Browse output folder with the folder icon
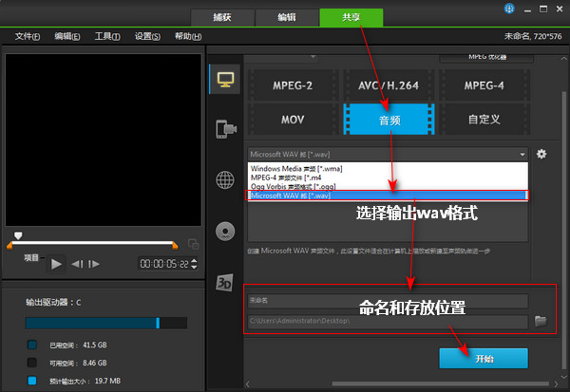The image size is (570, 392). 541,321
